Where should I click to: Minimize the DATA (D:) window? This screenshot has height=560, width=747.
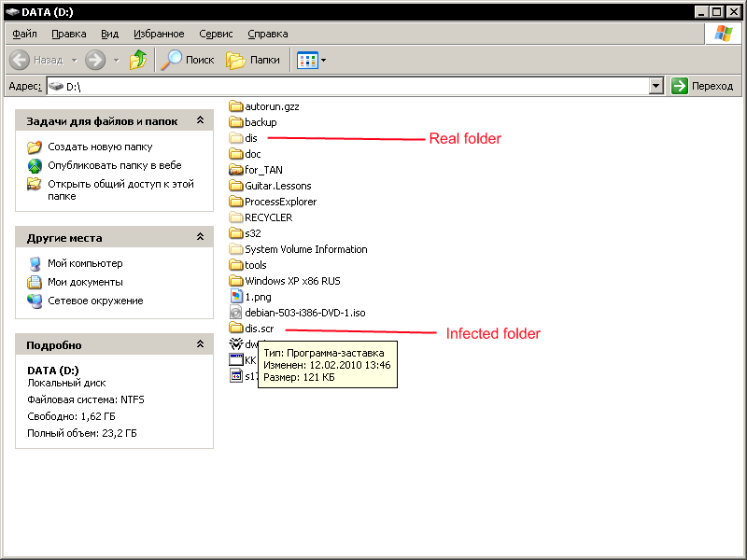point(701,11)
